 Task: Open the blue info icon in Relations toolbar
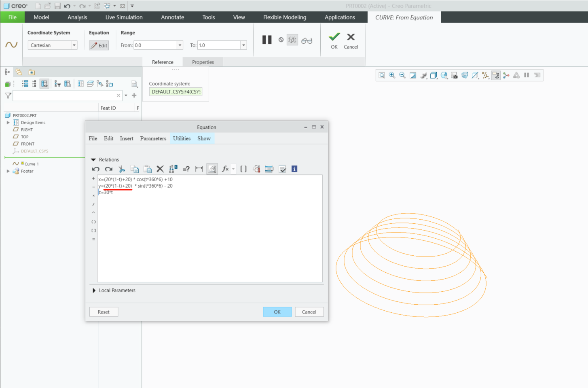point(294,169)
